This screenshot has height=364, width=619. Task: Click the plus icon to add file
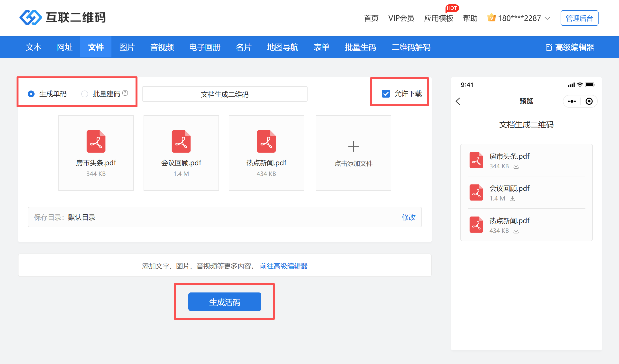click(x=353, y=146)
